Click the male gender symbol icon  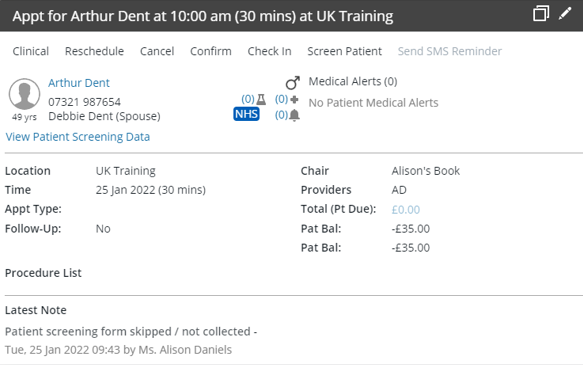(293, 83)
